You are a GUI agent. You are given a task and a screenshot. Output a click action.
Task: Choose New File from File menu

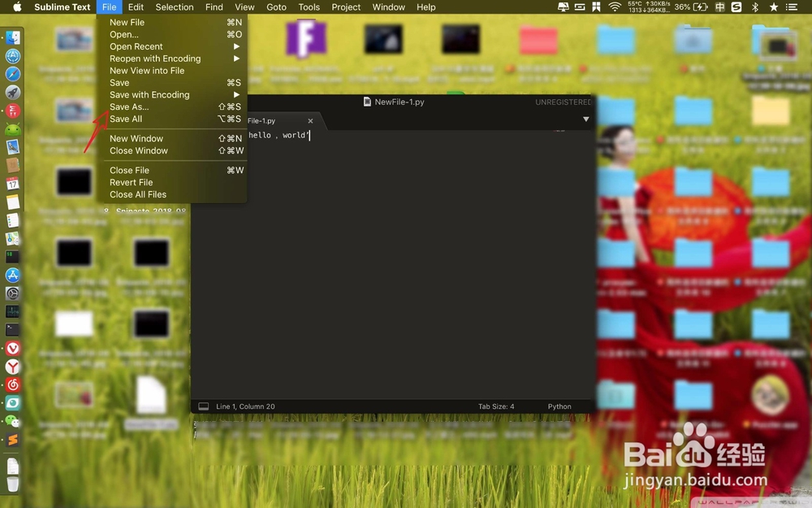tap(171, 22)
